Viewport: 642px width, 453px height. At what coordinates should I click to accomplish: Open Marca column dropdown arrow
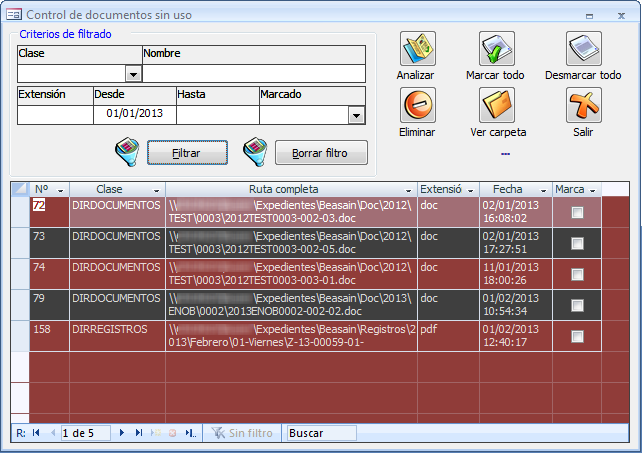coord(592,190)
